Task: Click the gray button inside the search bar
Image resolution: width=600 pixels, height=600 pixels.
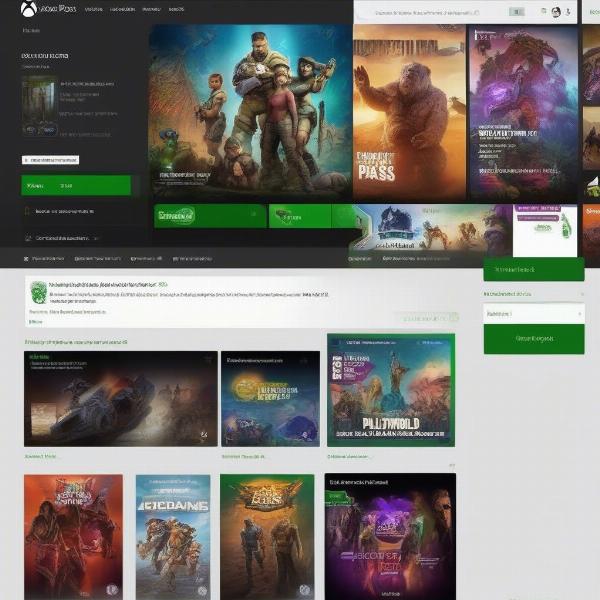Action: tap(517, 12)
